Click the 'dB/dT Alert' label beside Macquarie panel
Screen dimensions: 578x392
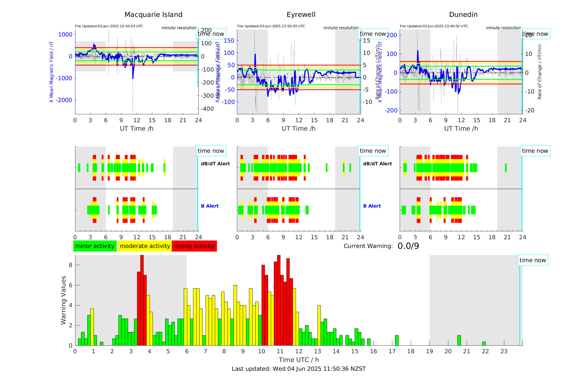click(x=215, y=164)
